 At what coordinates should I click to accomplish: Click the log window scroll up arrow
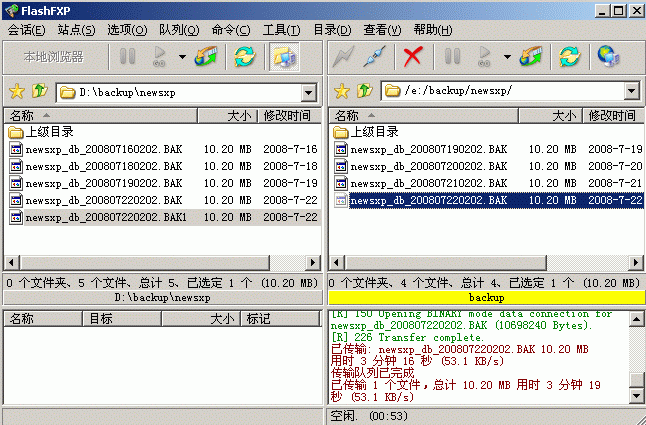(637, 319)
